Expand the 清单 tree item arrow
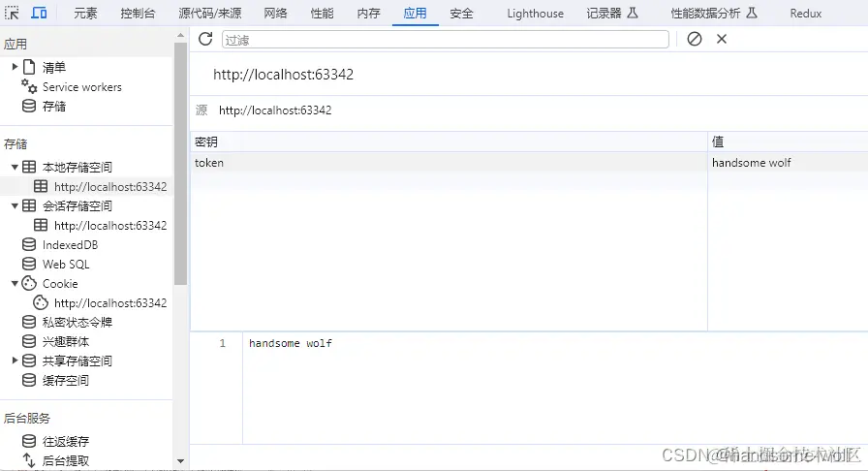 15,67
